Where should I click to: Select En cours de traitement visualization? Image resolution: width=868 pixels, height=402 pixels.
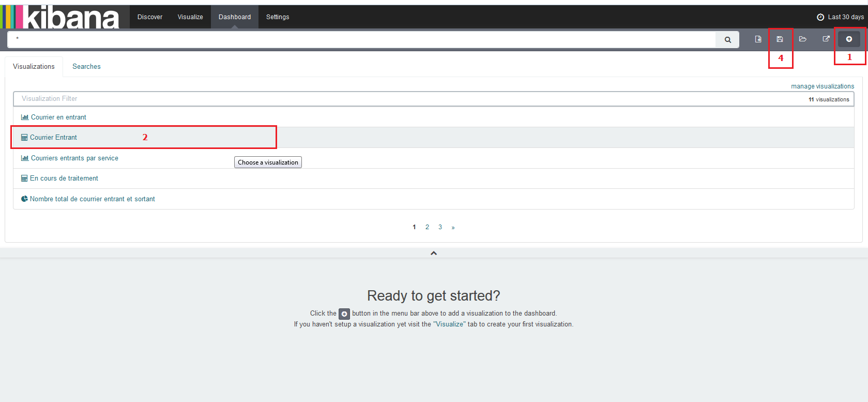pyautogui.click(x=433, y=178)
